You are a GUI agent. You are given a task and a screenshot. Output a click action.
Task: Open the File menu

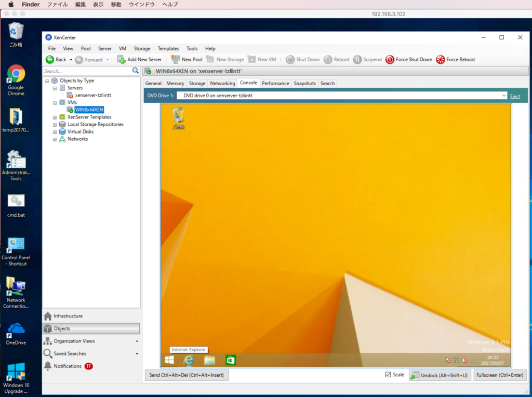(x=51, y=48)
